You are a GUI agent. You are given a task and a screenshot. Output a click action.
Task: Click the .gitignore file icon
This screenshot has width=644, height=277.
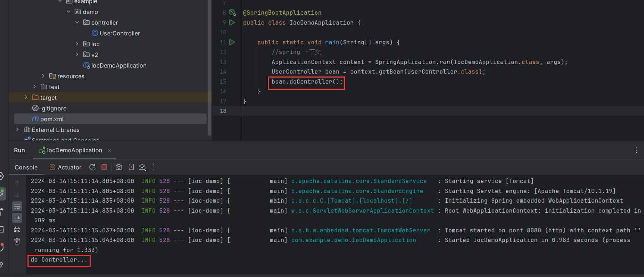pos(35,108)
